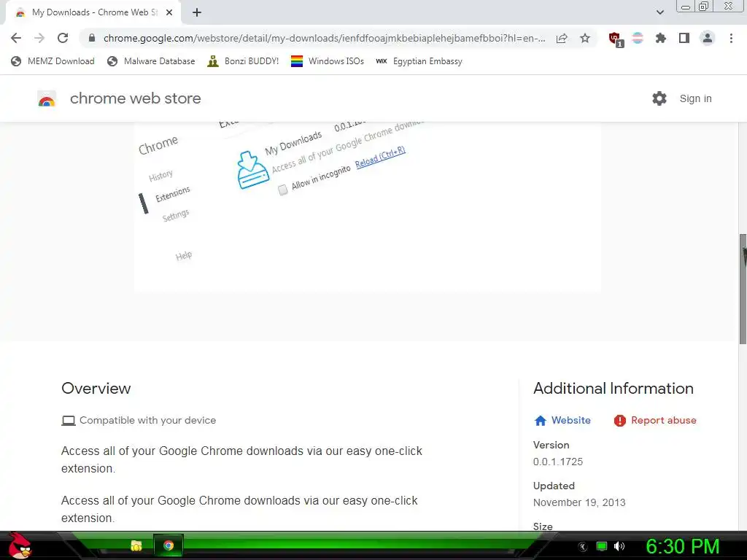Click the striped flag extension icon
This screenshot has height=560, width=747.
pos(638,38)
